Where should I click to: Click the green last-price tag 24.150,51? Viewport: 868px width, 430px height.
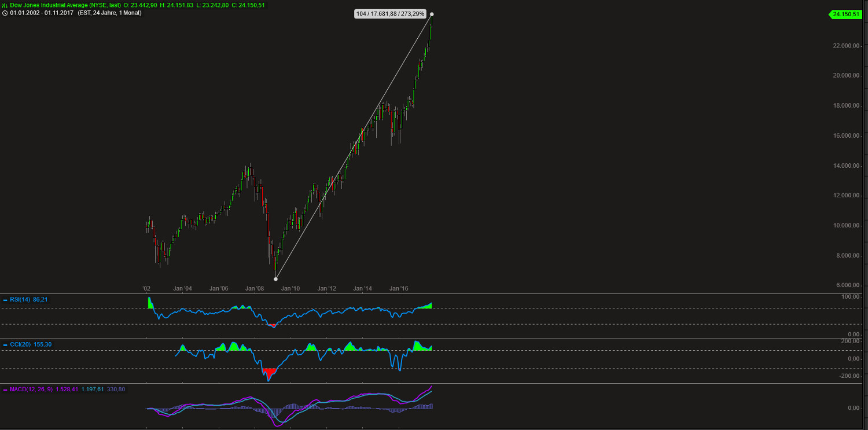pyautogui.click(x=845, y=13)
